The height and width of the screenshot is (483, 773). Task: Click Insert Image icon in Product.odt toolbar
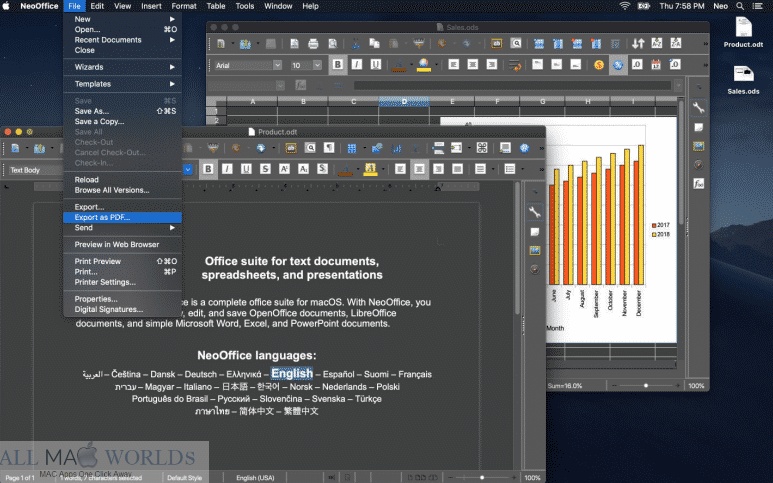click(377, 148)
